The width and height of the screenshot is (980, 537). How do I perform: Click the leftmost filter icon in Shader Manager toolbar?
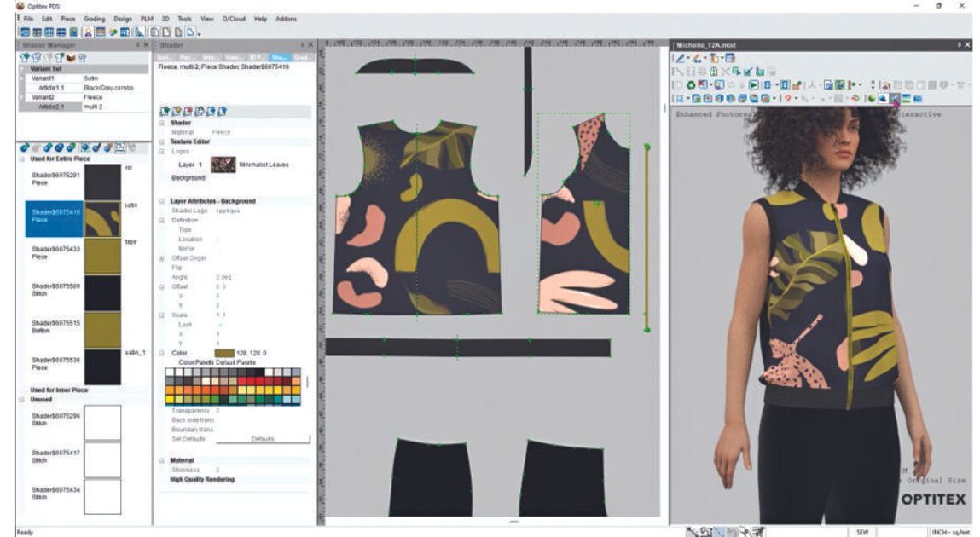[x=24, y=56]
